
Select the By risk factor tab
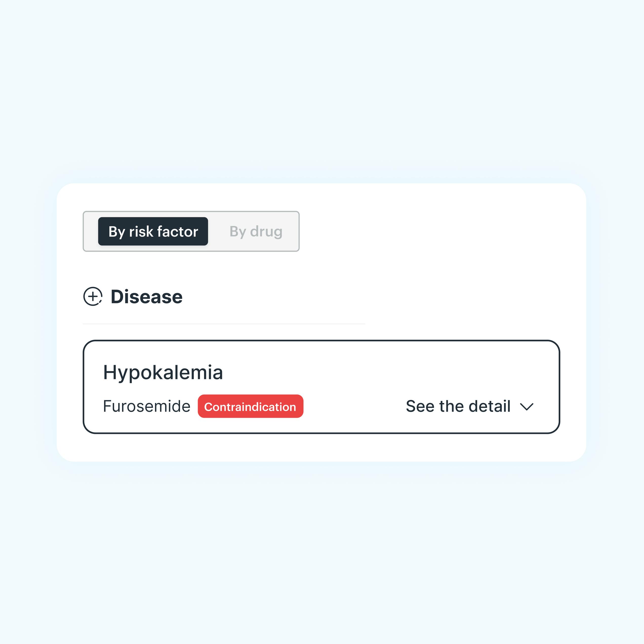pos(153,231)
